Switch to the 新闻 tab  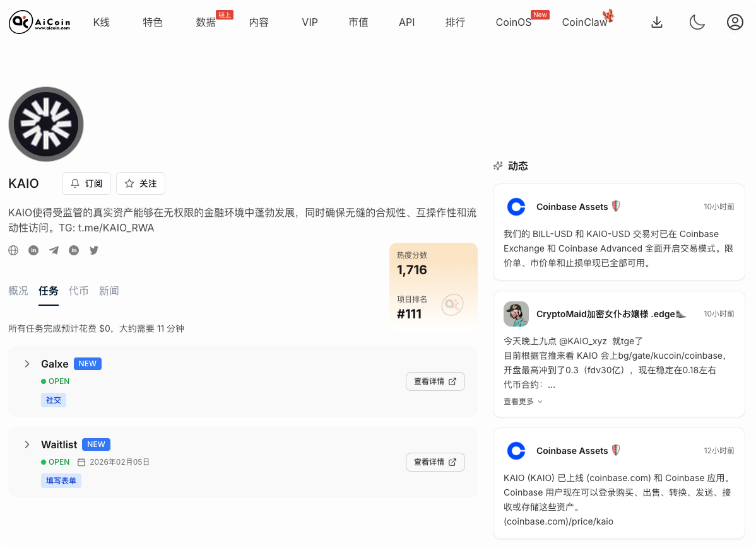[109, 291]
